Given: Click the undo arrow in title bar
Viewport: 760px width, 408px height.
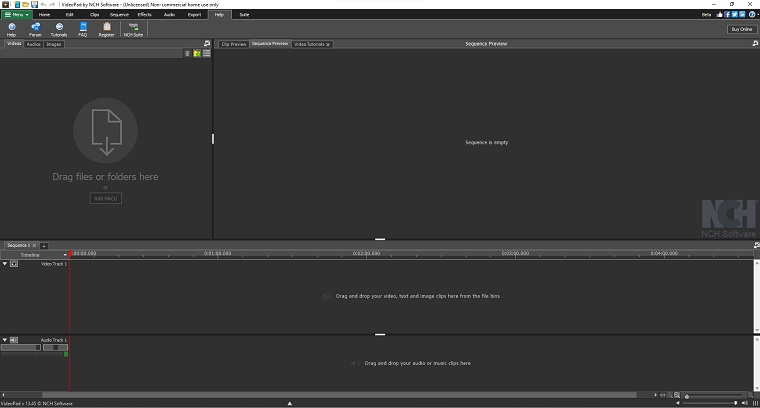Looking at the screenshot, I should (x=43, y=4).
